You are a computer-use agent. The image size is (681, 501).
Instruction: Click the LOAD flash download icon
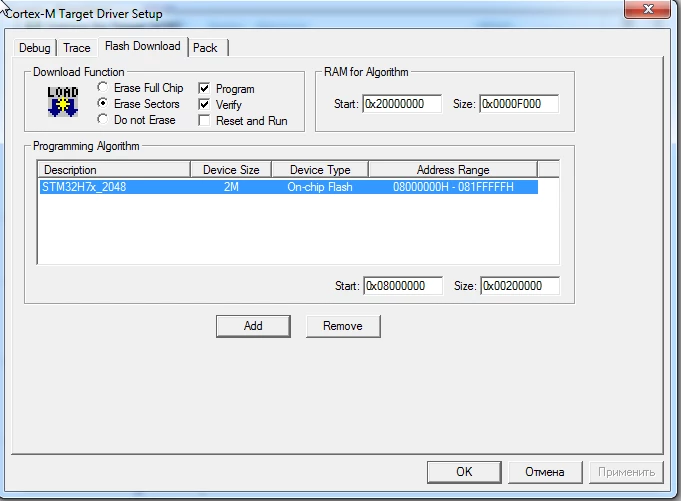click(63, 102)
